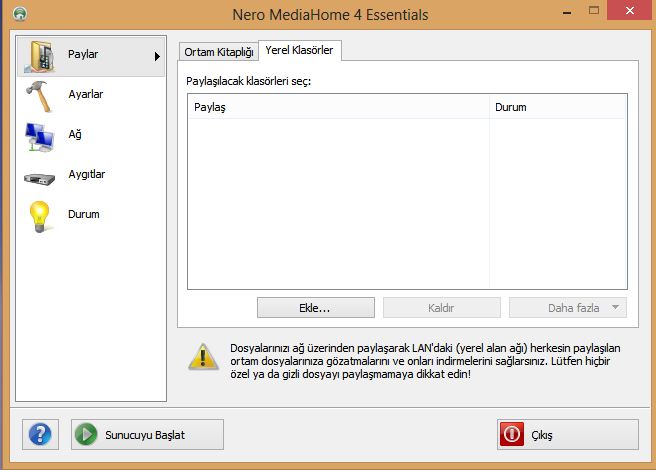
Task: Click the Durum light bulb icon
Action: click(x=39, y=216)
